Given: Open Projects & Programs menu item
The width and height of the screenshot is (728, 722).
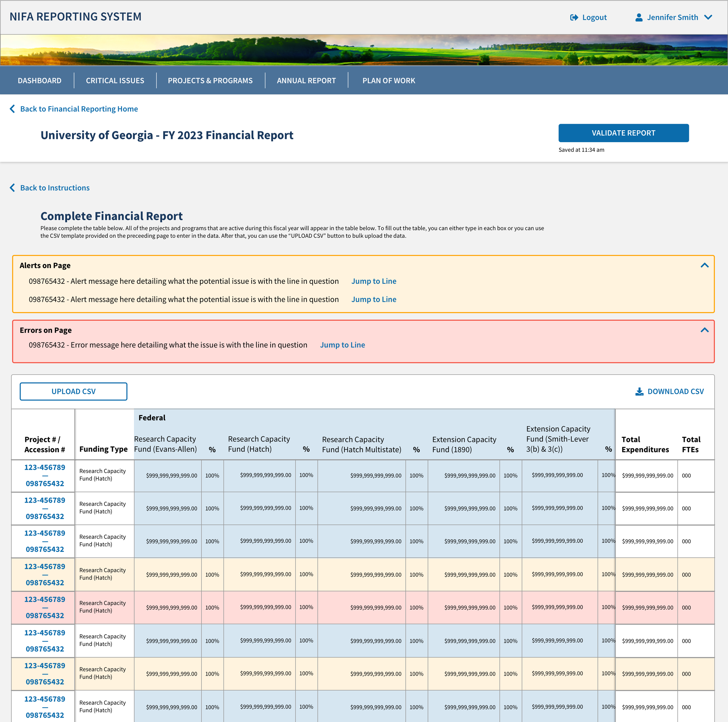Looking at the screenshot, I should click(210, 81).
